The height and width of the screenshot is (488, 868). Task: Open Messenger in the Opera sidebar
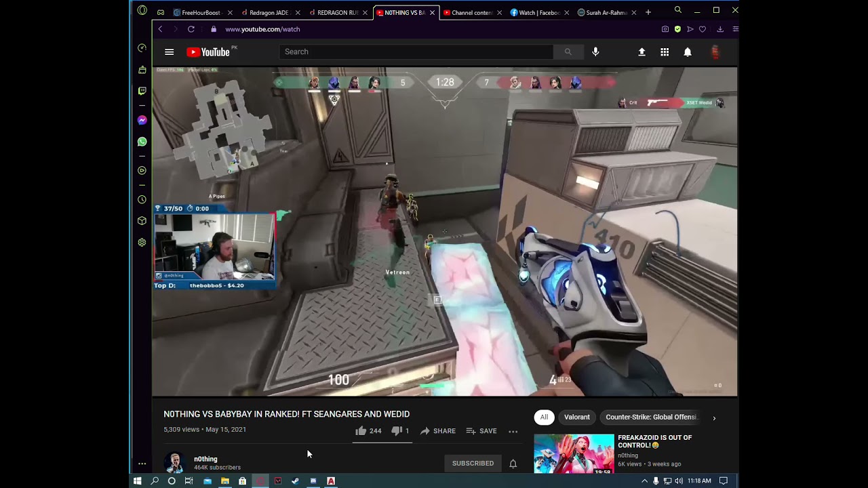tap(142, 120)
